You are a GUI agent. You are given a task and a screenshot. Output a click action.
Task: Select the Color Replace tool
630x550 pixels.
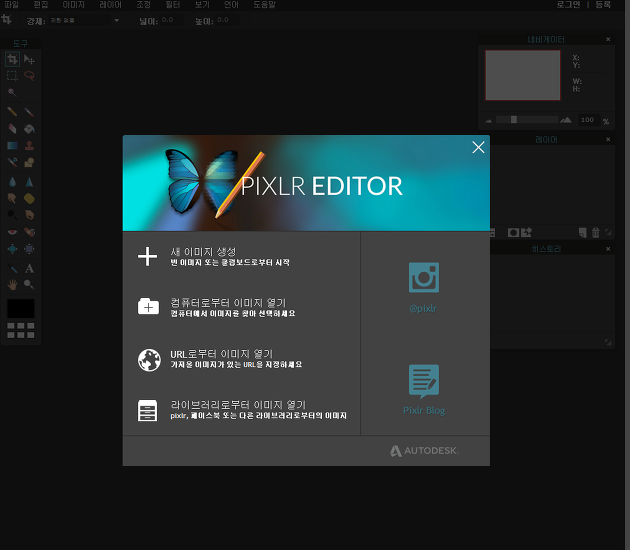(x=12, y=162)
